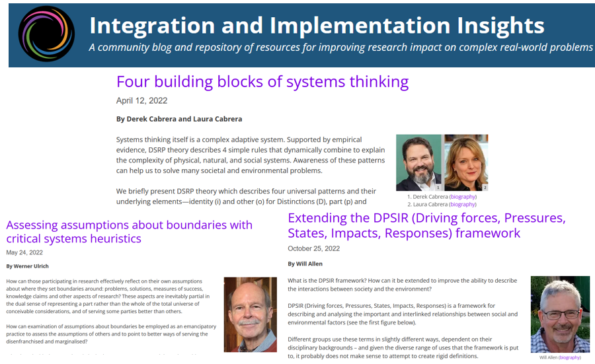
Task: Click Werner Ulrich's portrait photo
Action: click(250, 314)
